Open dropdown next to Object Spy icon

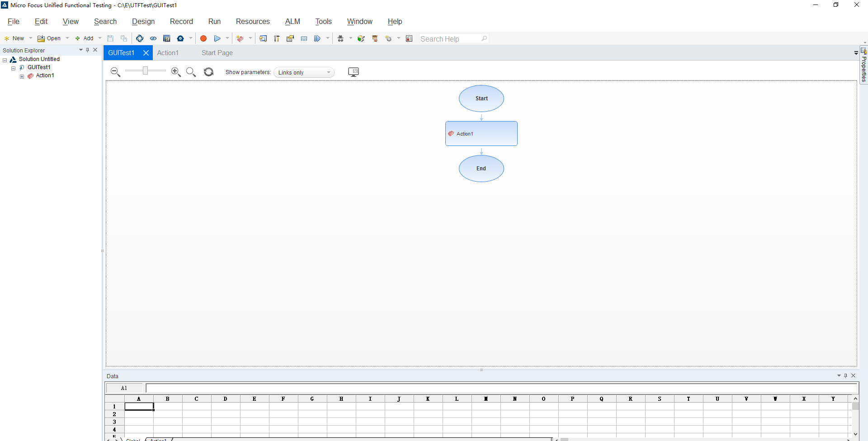pyautogui.click(x=351, y=38)
